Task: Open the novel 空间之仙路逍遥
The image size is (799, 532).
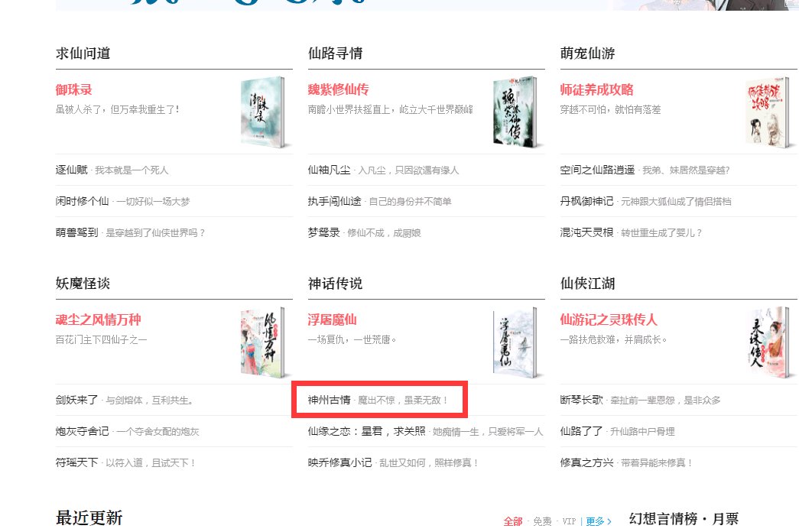Action: (x=597, y=170)
